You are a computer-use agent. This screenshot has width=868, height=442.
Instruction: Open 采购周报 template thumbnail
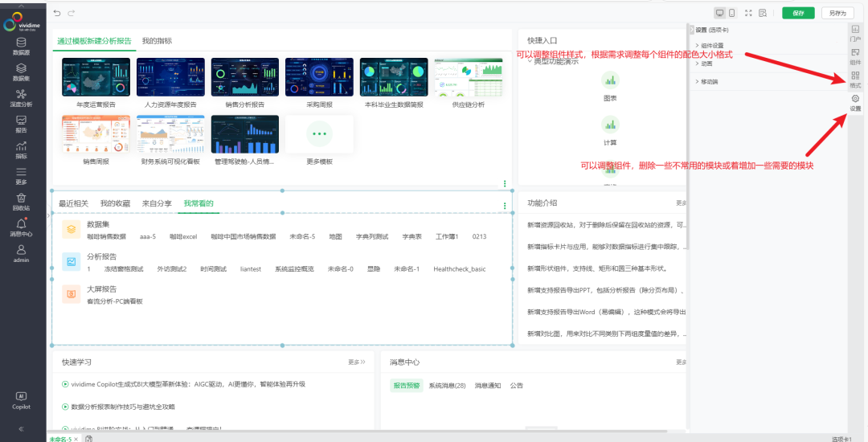(319, 77)
